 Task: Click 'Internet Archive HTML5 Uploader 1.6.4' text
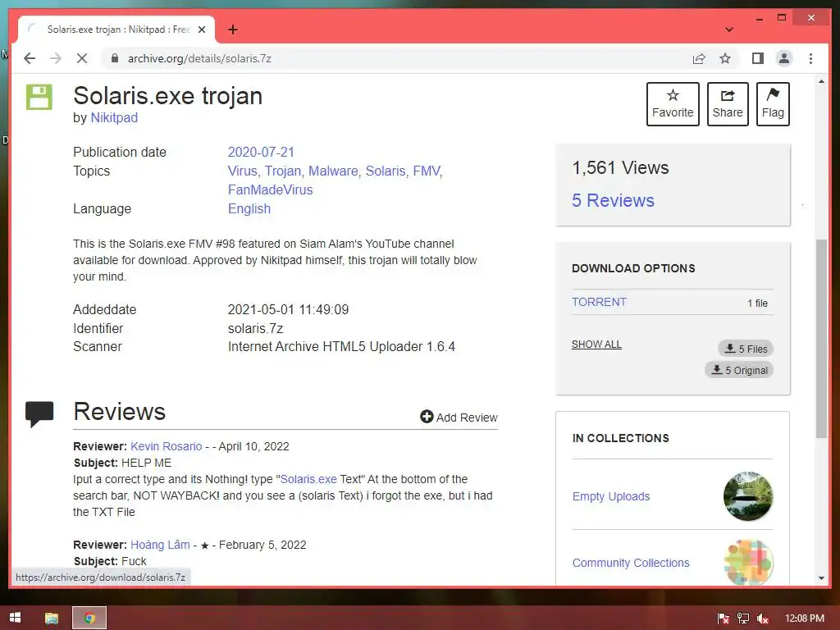(x=341, y=347)
